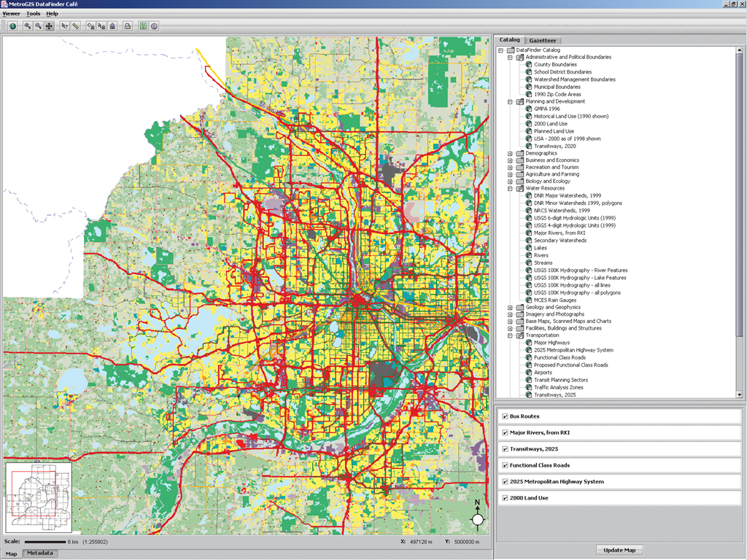Activate the pan (four-arrow) tool
747x560 pixels.
coord(49,26)
